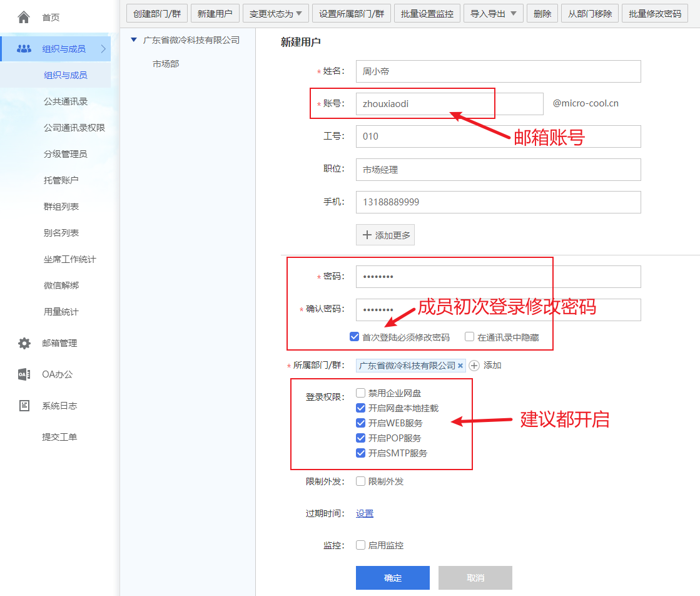Open the 导入导出 dropdown
Image resolution: width=700 pixels, height=596 pixels.
[x=494, y=13]
